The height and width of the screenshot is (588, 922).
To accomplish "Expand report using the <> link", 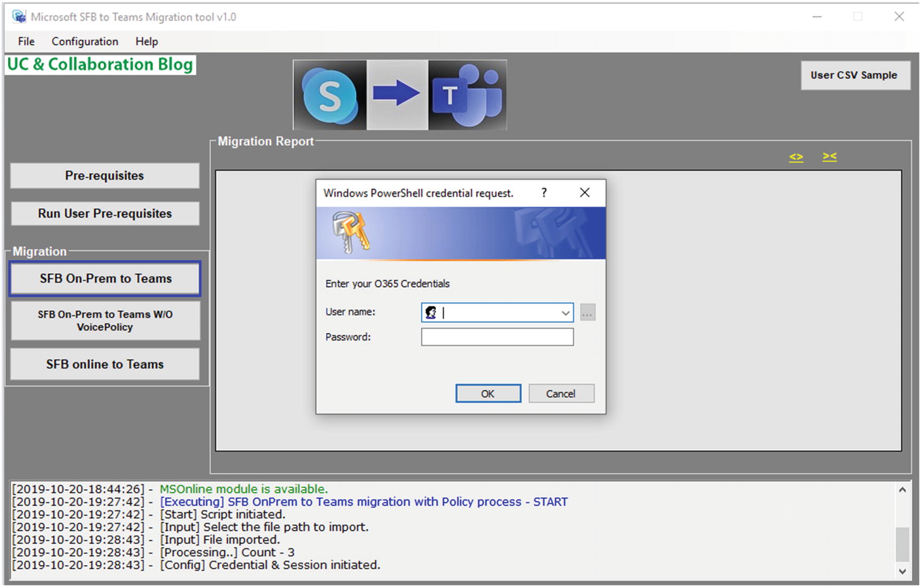I will coord(796,157).
